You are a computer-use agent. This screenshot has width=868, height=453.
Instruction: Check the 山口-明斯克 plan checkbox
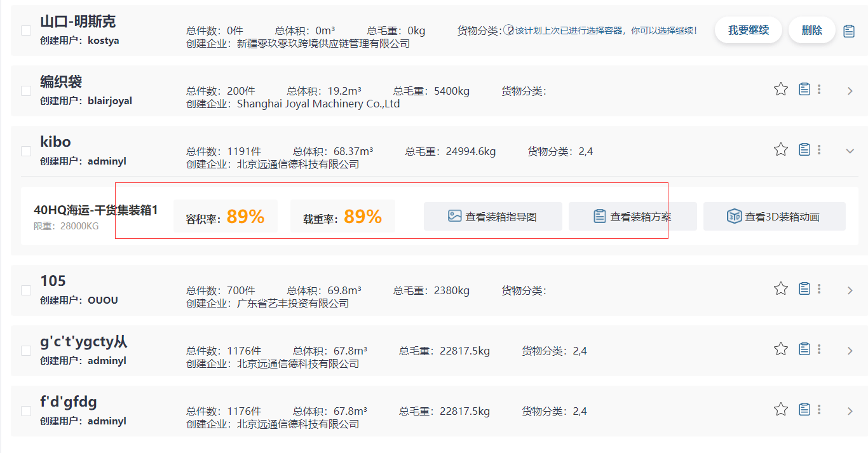pyautogui.click(x=26, y=30)
